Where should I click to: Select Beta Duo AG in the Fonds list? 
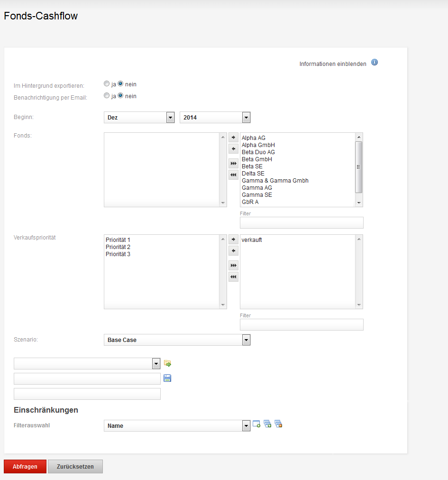258,152
